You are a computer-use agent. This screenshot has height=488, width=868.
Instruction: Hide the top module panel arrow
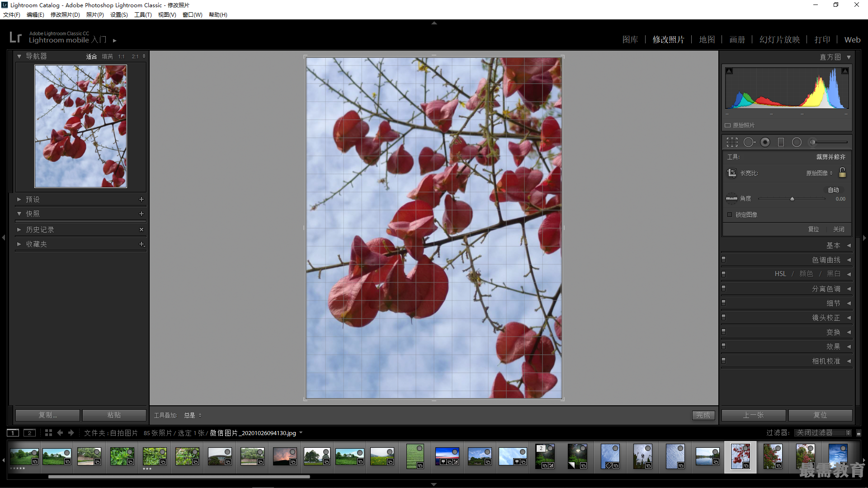click(434, 23)
